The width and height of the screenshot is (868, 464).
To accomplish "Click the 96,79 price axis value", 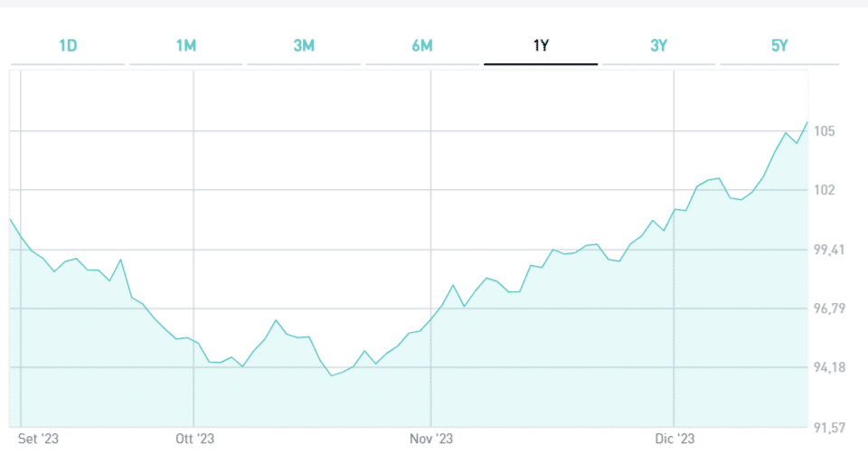I will tap(830, 308).
